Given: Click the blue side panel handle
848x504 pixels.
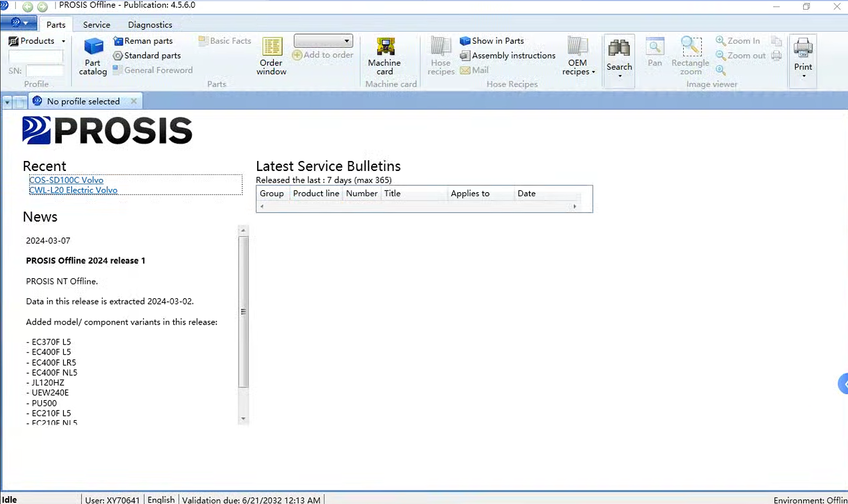Looking at the screenshot, I should [843, 384].
